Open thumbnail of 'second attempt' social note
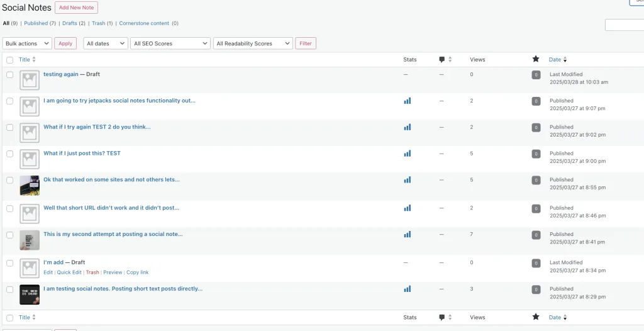Screen dimensions: 644x331 click(30, 240)
